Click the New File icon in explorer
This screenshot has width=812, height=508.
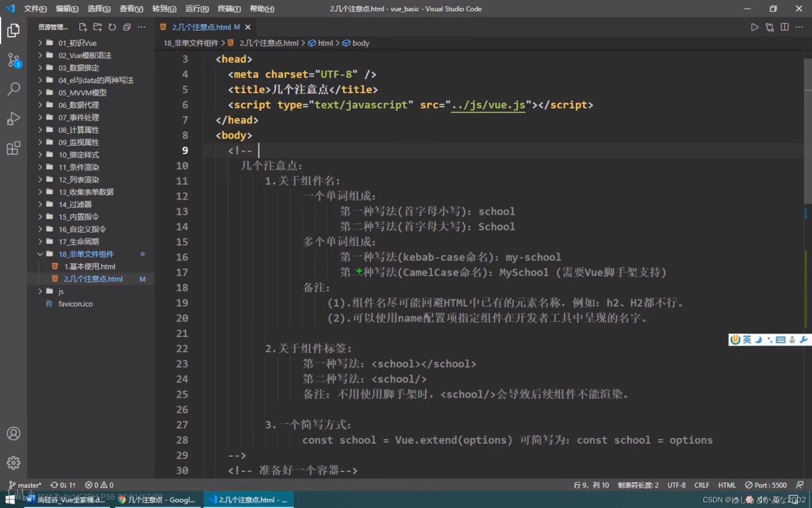click(82, 27)
